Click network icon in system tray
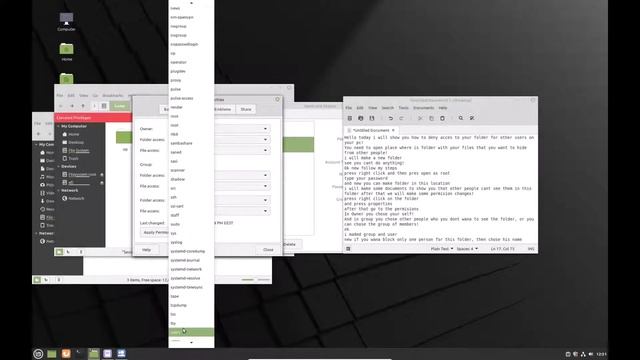Viewport: 640px width, 360px height. pos(583,354)
